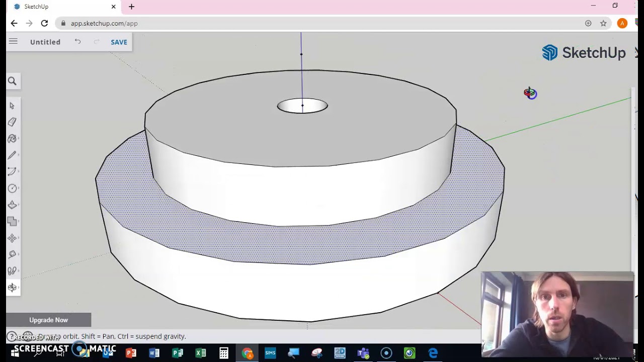Open the hamburger main menu
The width and height of the screenshot is (644, 362).
pyautogui.click(x=13, y=42)
